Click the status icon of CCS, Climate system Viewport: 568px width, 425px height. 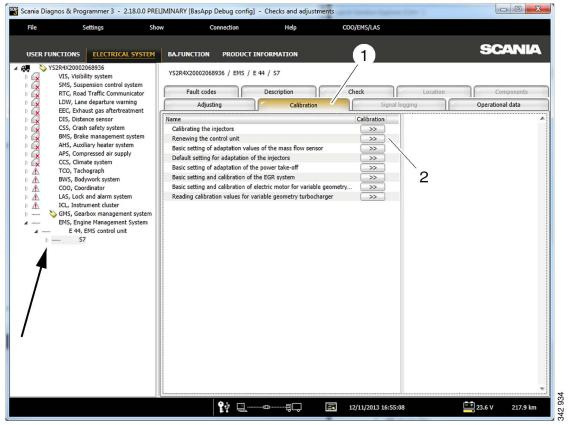[x=36, y=163]
